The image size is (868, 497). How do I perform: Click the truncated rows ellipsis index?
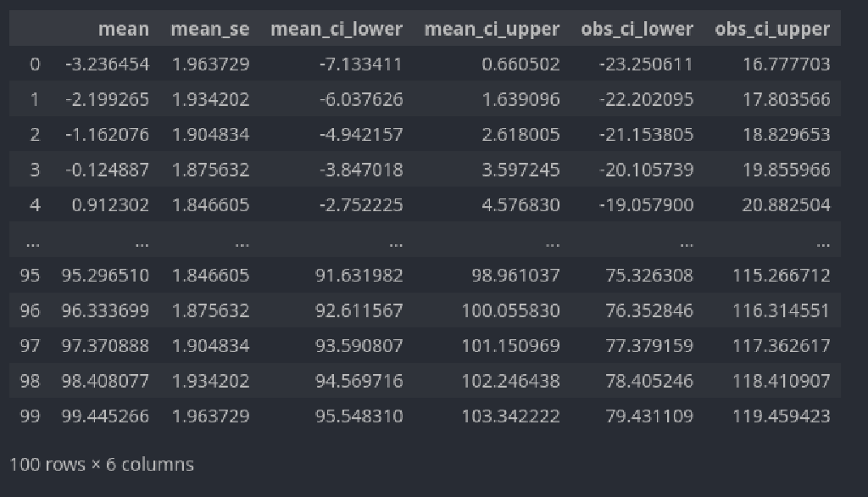[x=33, y=243]
